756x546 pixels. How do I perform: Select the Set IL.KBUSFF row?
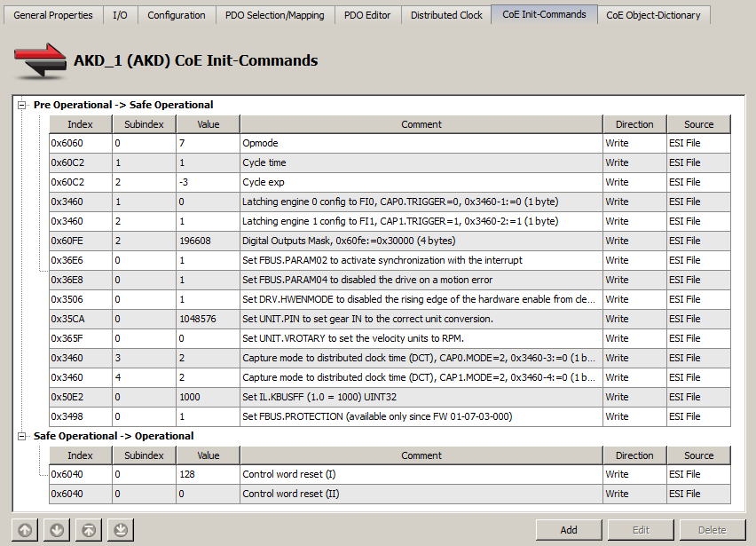point(390,397)
